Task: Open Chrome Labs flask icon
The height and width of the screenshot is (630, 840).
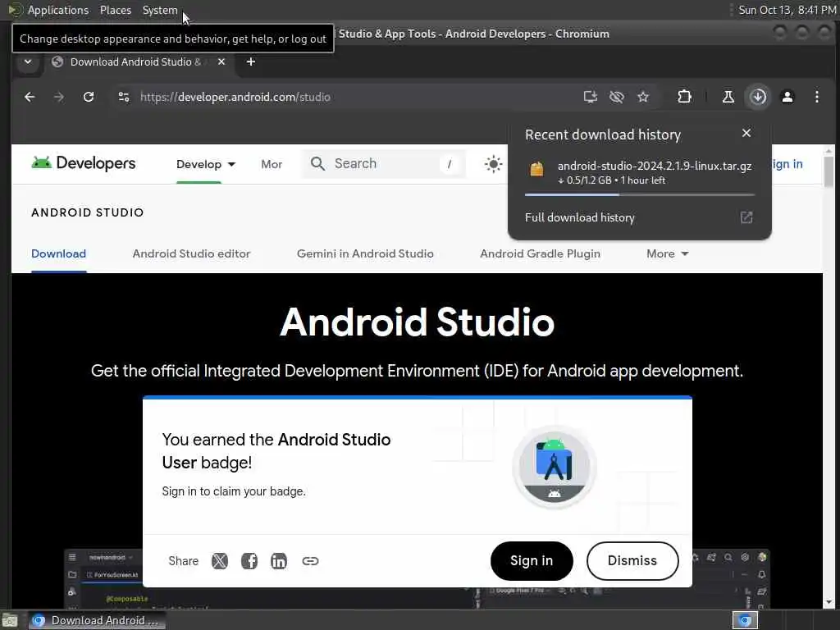Action: pyautogui.click(x=728, y=97)
